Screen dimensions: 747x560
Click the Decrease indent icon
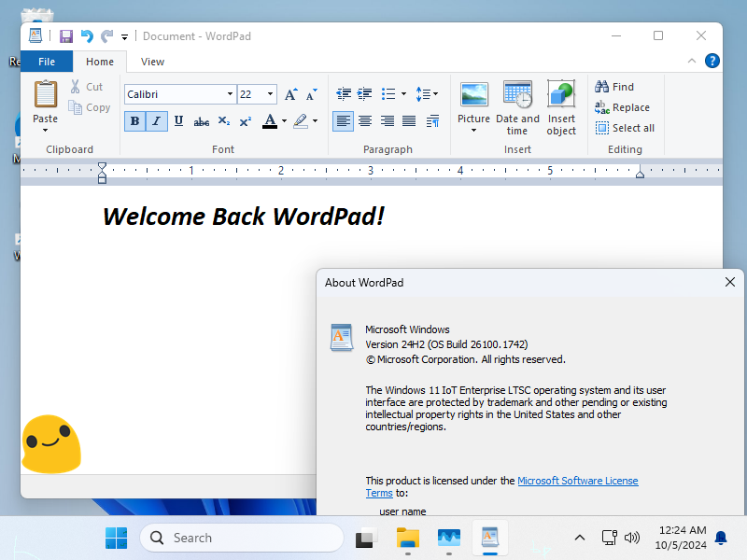344,94
